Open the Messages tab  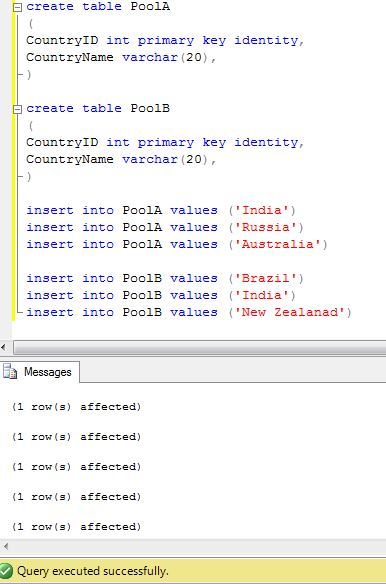click(x=40, y=372)
